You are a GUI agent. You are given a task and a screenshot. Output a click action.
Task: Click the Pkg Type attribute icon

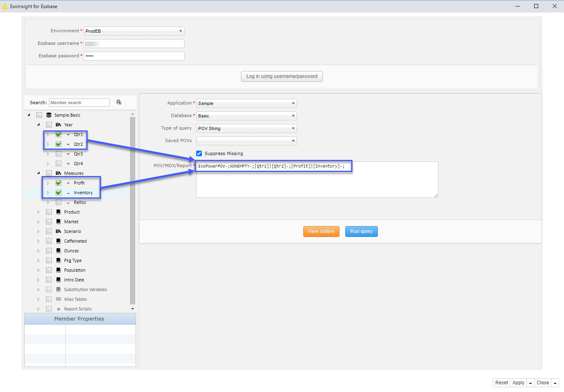[x=59, y=260]
